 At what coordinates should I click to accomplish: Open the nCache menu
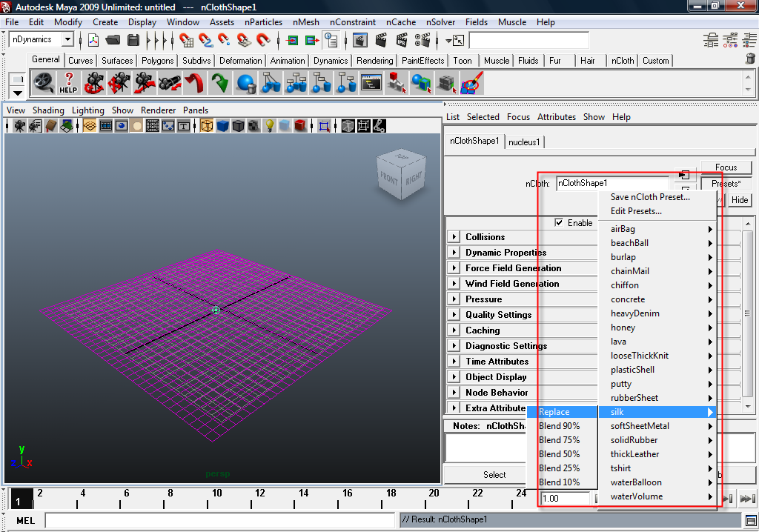click(401, 22)
